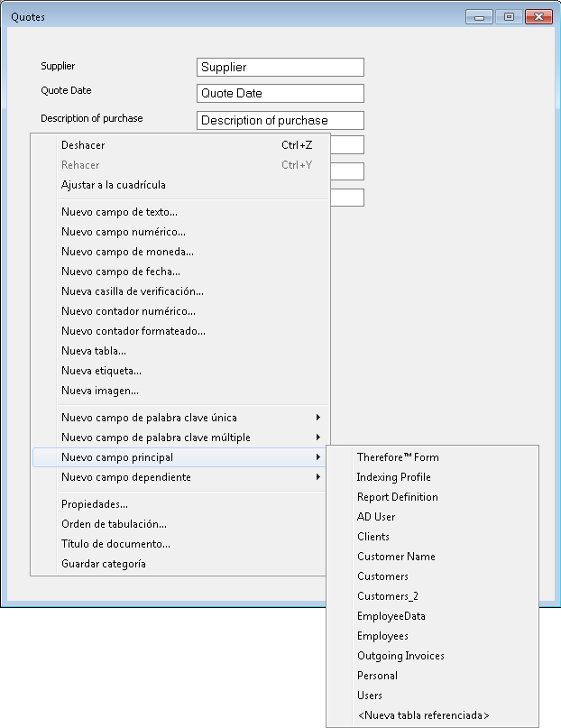This screenshot has height=728, width=561.
Task: Choose EmployeeData in submenu
Action: 432,616
